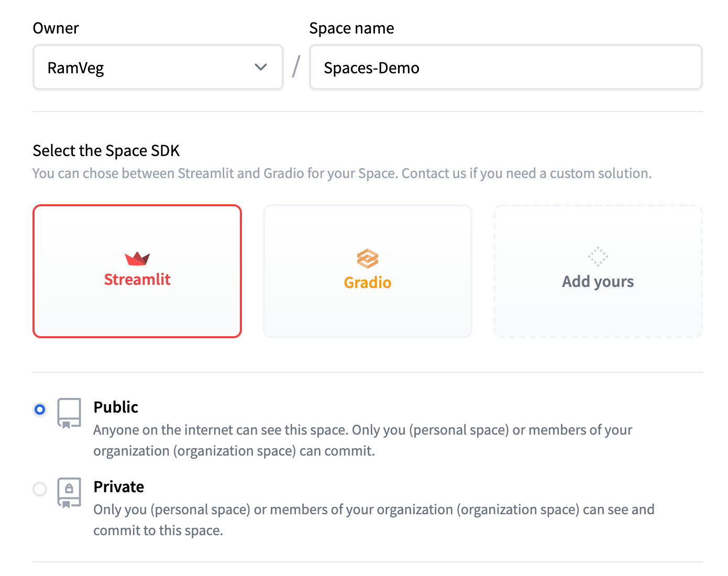The image size is (728, 576).
Task: Click the Gradio stacked logo icon
Action: tap(368, 259)
